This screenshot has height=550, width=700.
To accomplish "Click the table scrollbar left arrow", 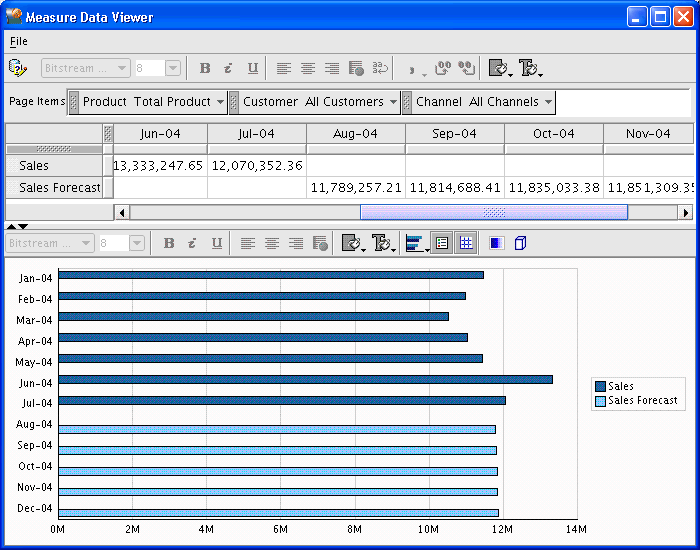I will [122, 213].
